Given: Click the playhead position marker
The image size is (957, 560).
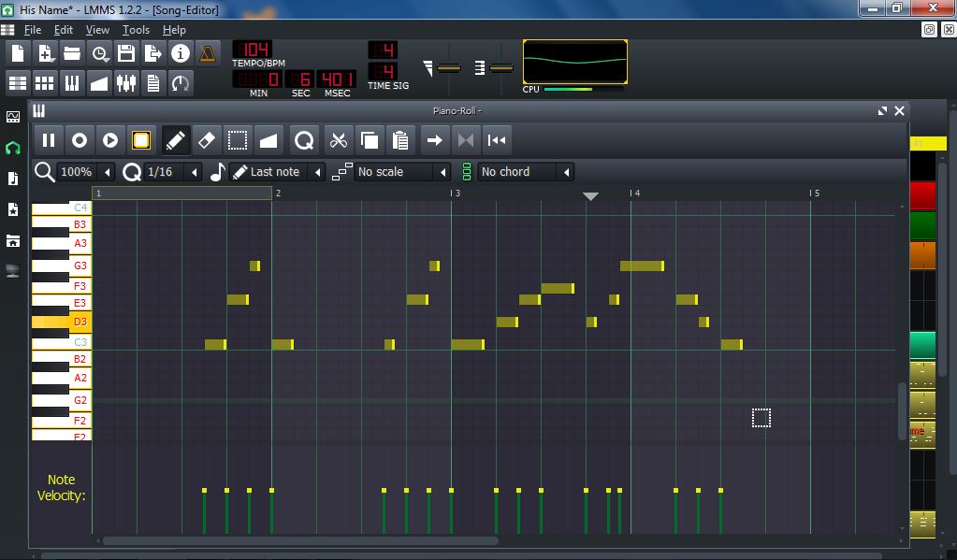Looking at the screenshot, I should (x=590, y=195).
